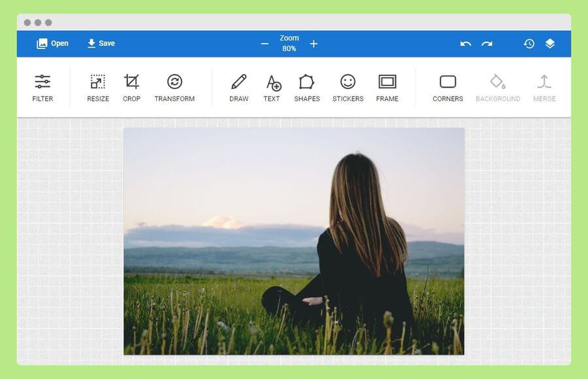This screenshot has height=379, width=588.
Task: Click the Background paint bucket tool
Action: click(x=498, y=88)
